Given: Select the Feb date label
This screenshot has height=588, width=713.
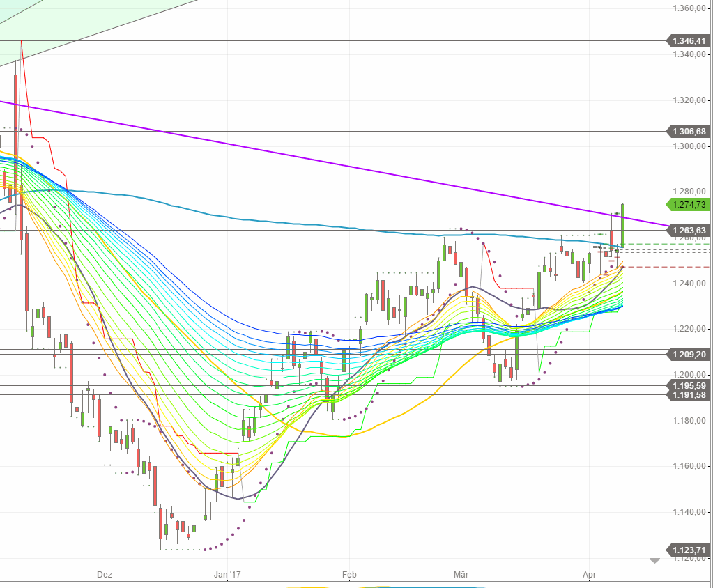Looking at the screenshot, I should [348, 575].
